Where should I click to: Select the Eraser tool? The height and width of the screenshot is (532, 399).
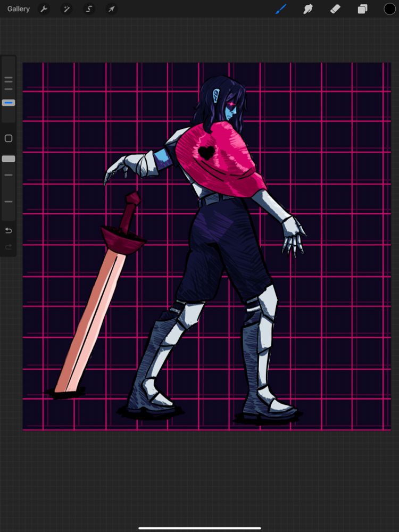335,9
